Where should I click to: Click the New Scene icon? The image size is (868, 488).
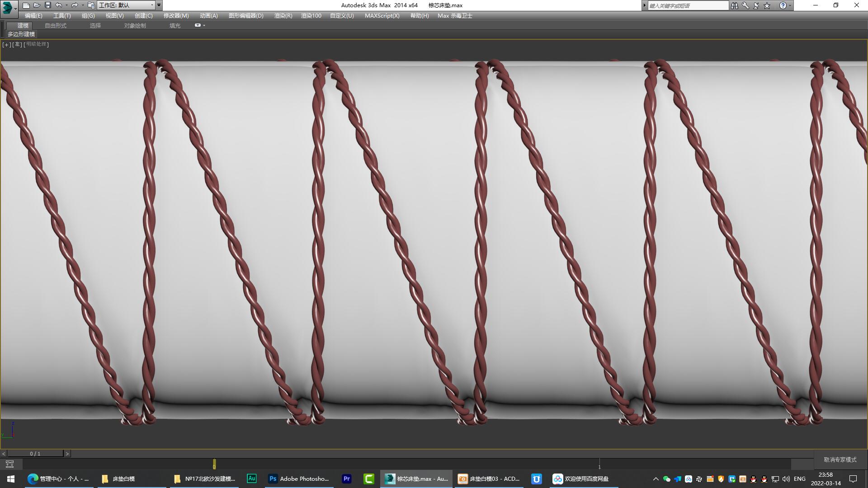pos(26,5)
